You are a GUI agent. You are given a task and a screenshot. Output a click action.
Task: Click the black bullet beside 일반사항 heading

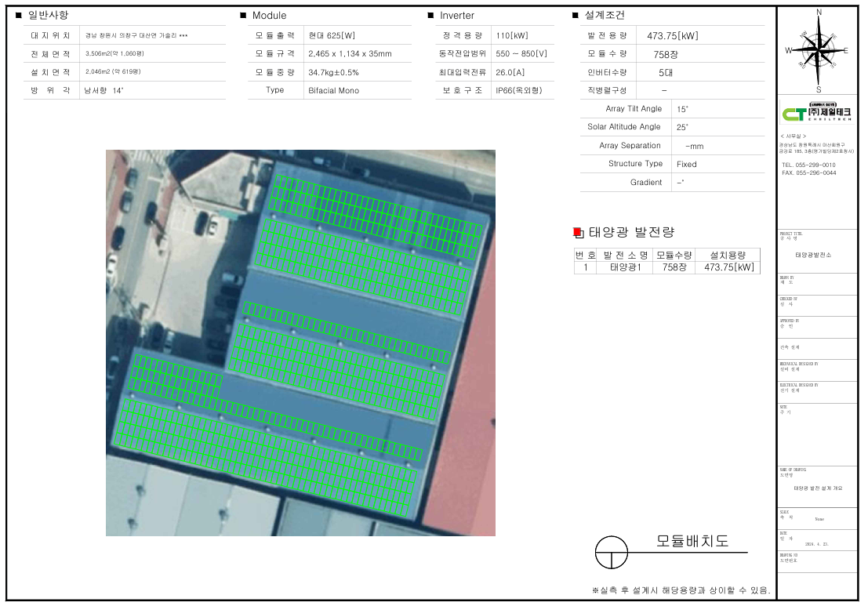(18, 16)
